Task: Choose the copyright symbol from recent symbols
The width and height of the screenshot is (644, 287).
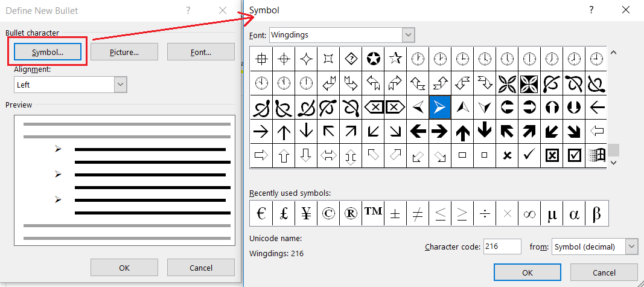Action: tap(328, 213)
